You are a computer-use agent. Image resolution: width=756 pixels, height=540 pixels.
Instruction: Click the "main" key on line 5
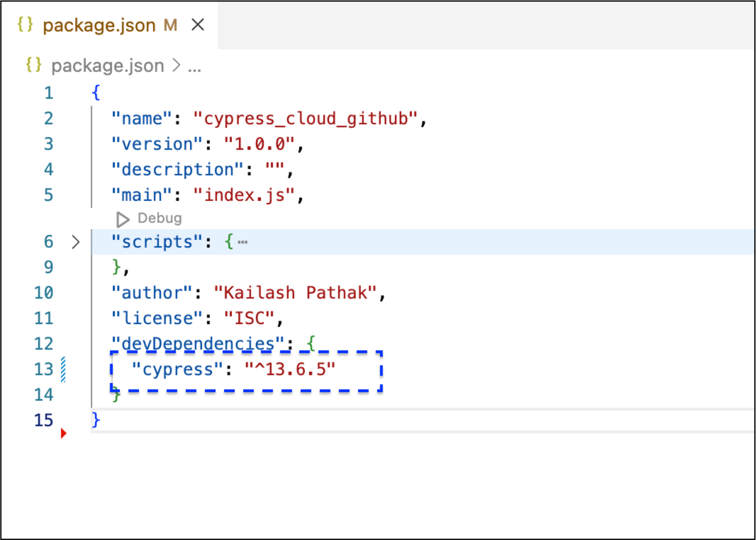click(142, 195)
